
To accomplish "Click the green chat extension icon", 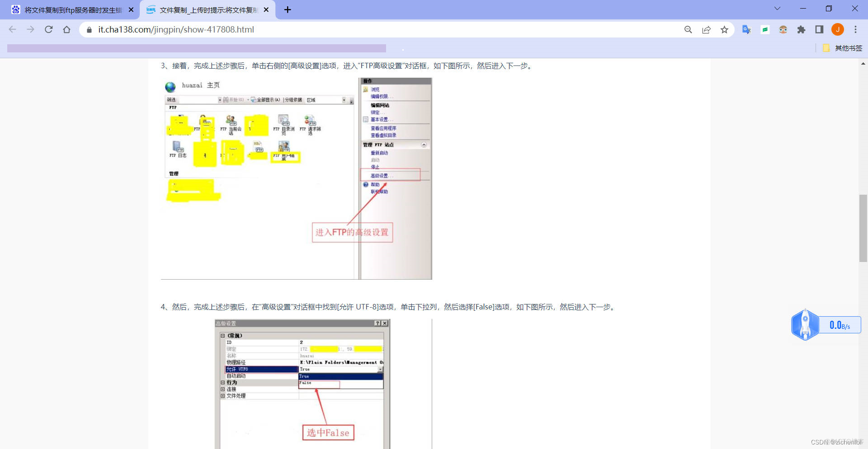I will [x=765, y=29].
